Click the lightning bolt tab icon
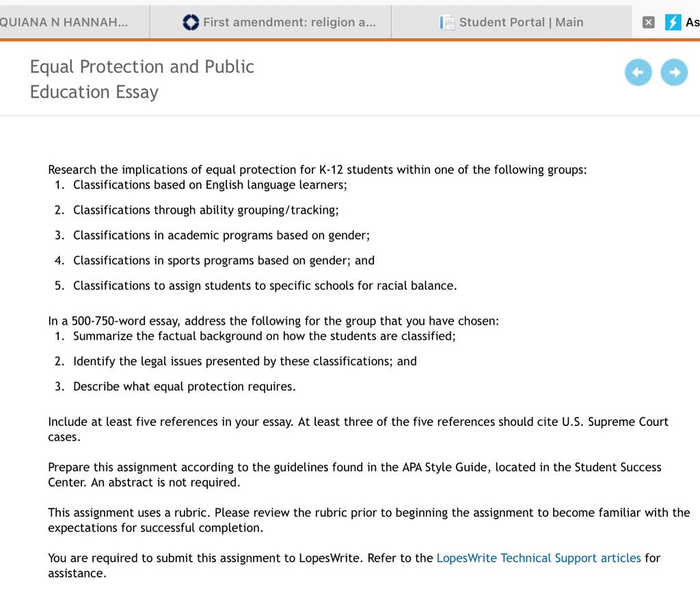 673,23
